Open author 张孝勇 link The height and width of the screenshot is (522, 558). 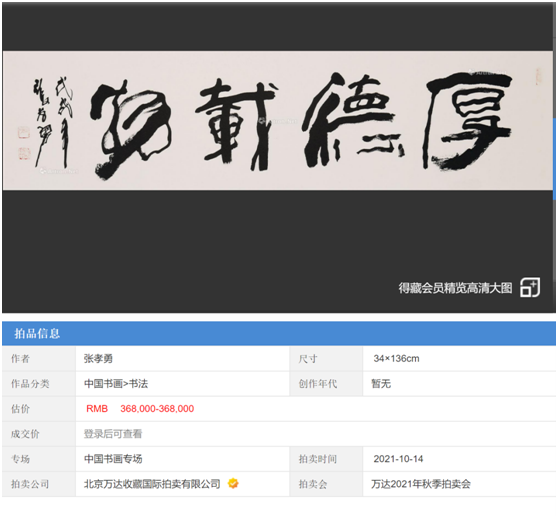(x=98, y=359)
